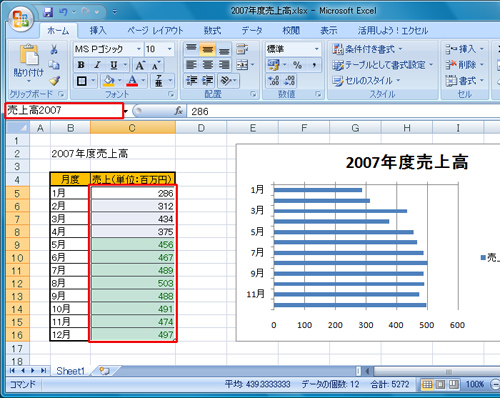Toggle bold formatting
The height and width of the screenshot is (398, 500).
pyautogui.click(x=81, y=65)
